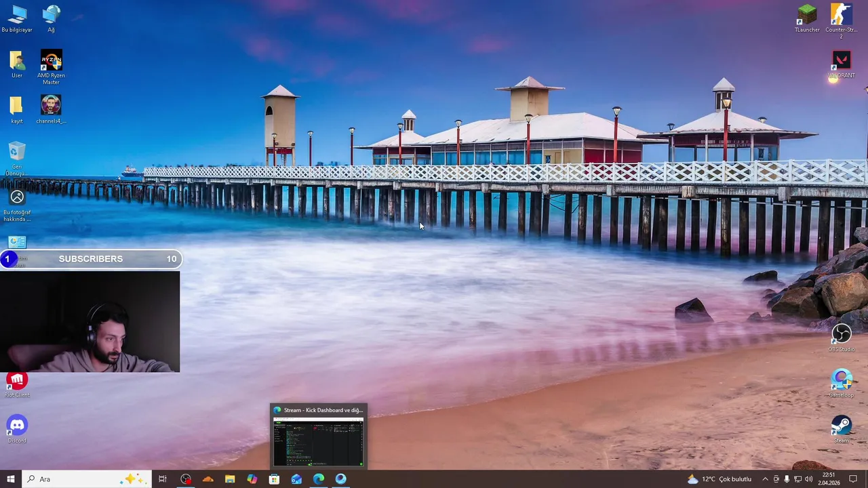Image resolution: width=868 pixels, height=488 pixels.
Task: Switch to OBS Studio taskbar icon
Action: pyautogui.click(x=186, y=479)
